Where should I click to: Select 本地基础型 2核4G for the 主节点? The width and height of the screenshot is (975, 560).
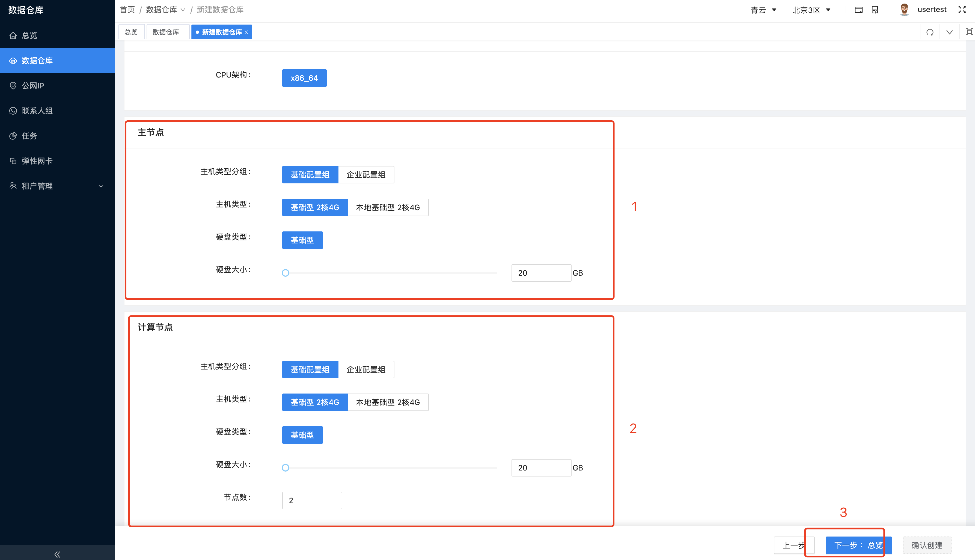388,207
